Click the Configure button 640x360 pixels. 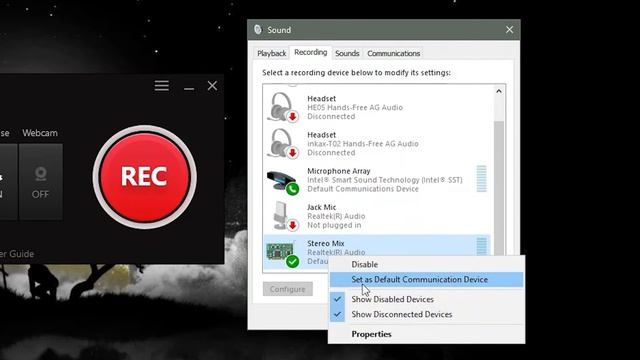pos(288,289)
